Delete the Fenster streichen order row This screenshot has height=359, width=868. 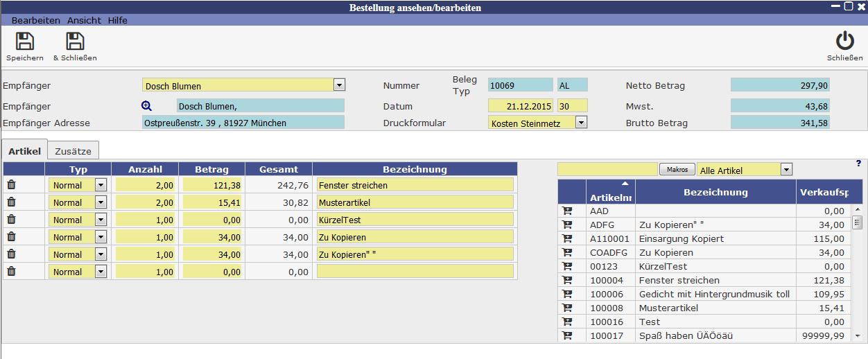[11, 185]
